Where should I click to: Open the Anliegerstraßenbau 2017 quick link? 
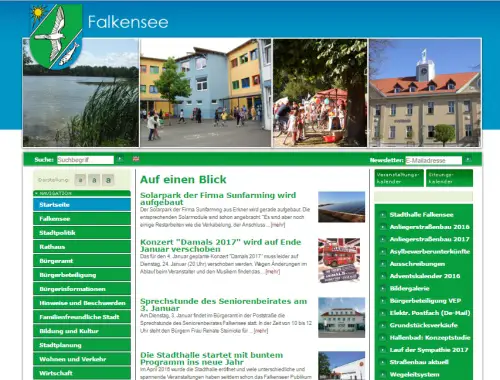pos(429,239)
